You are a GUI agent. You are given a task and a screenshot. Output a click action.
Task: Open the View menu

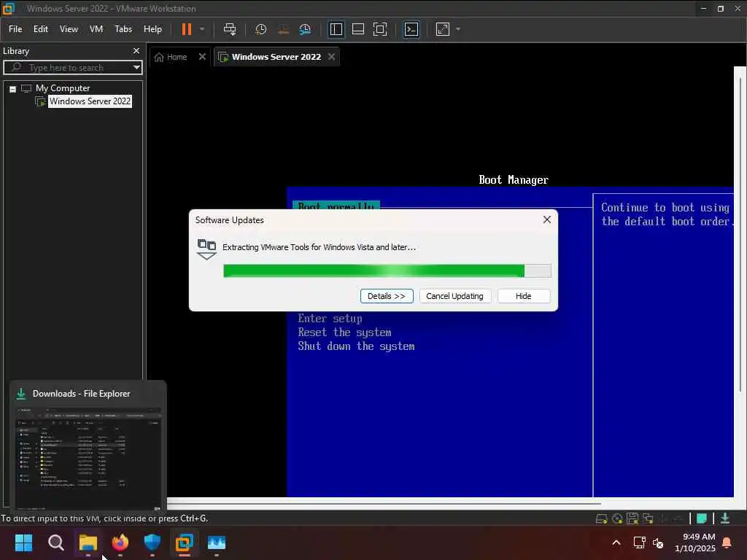tap(69, 29)
